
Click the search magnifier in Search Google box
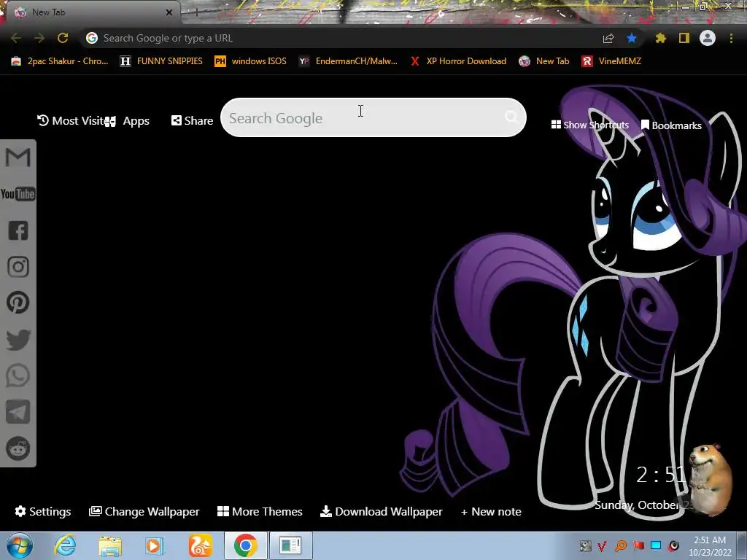(x=511, y=117)
